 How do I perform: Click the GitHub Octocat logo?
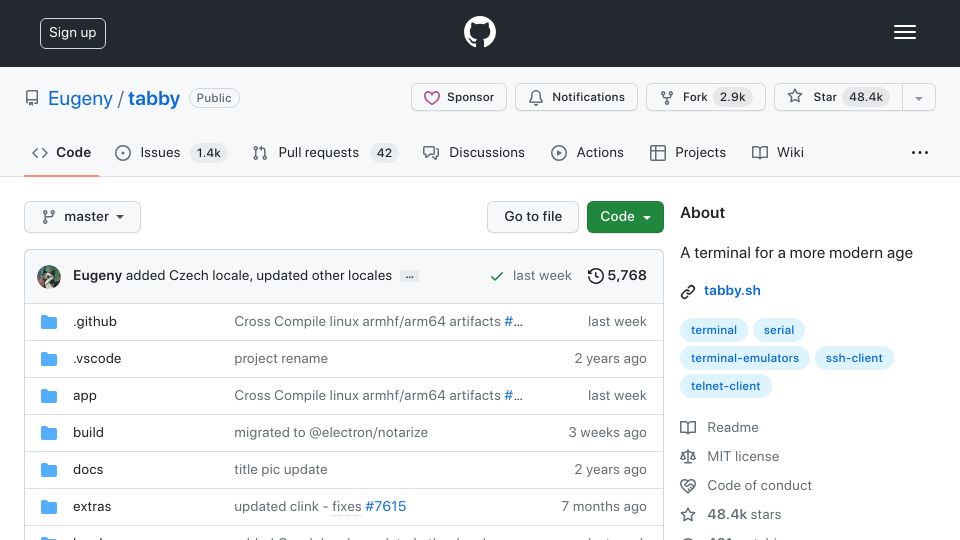pos(479,32)
